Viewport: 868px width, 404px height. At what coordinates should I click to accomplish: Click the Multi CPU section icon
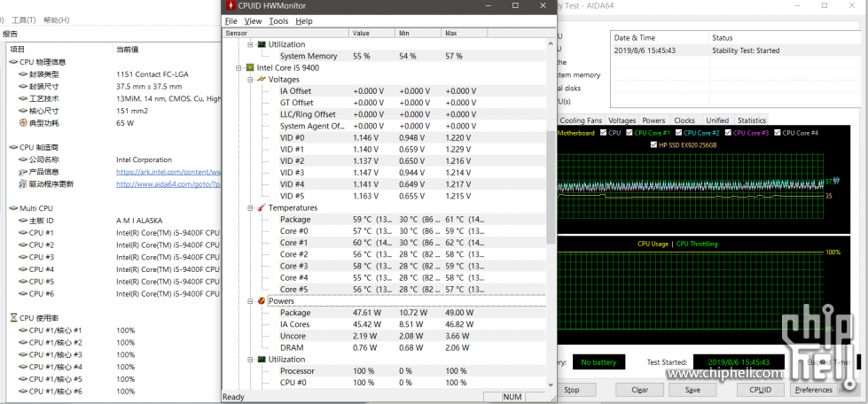[x=13, y=208]
